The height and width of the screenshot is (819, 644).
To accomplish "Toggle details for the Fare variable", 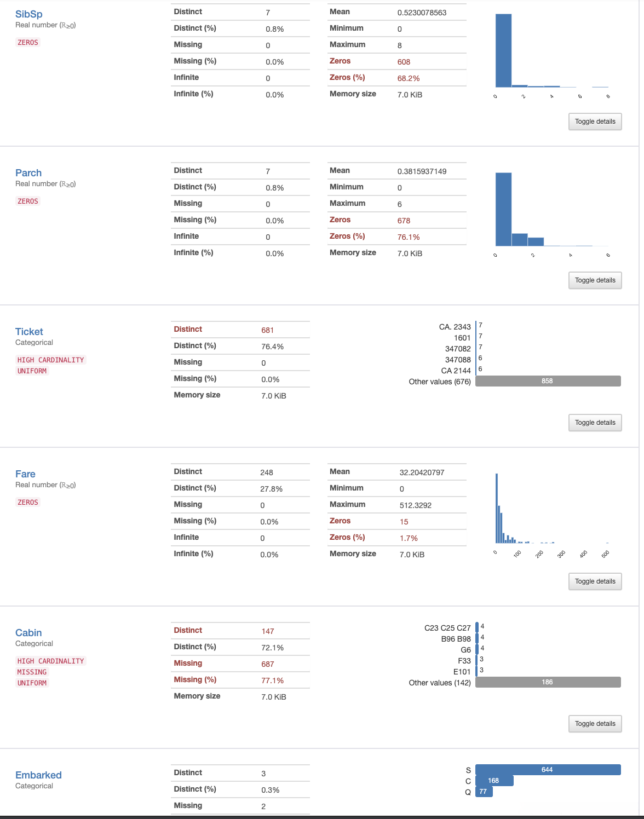I will [595, 581].
